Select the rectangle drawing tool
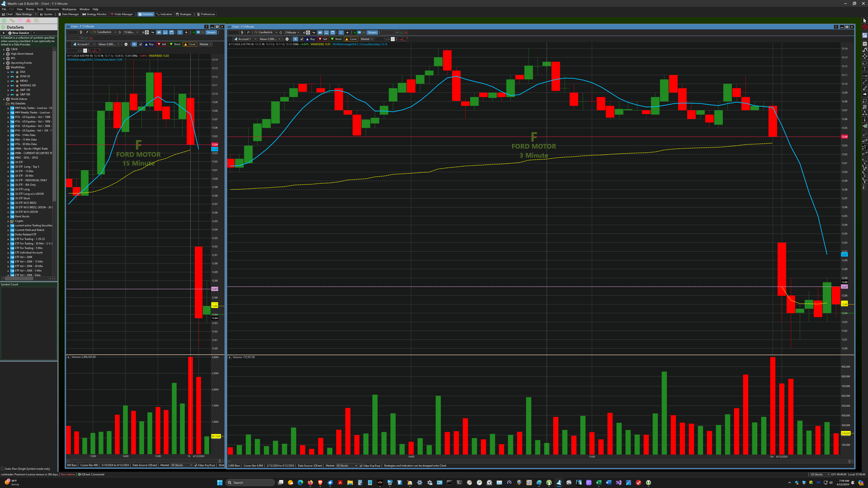The image size is (868, 488). [x=865, y=100]
